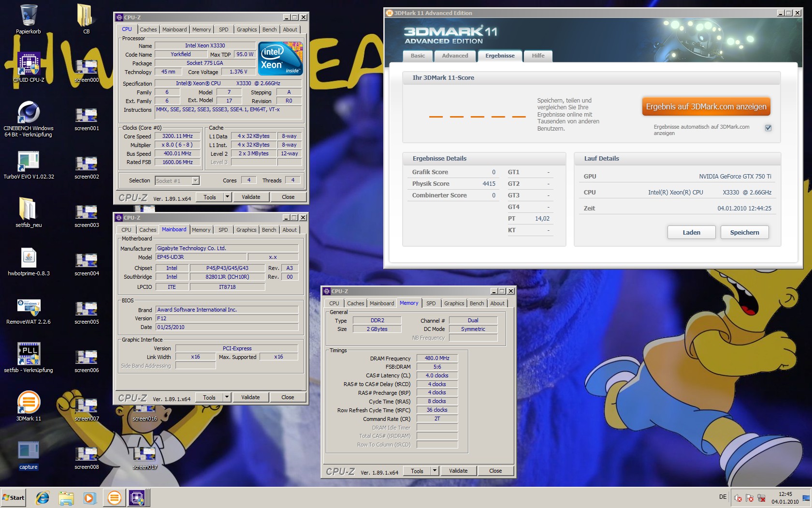This screenshot has height=508, width=812.
Task: Switch to Basic tab in 3DMark 11
Action: pyautogui.click(x=418, y=56)
